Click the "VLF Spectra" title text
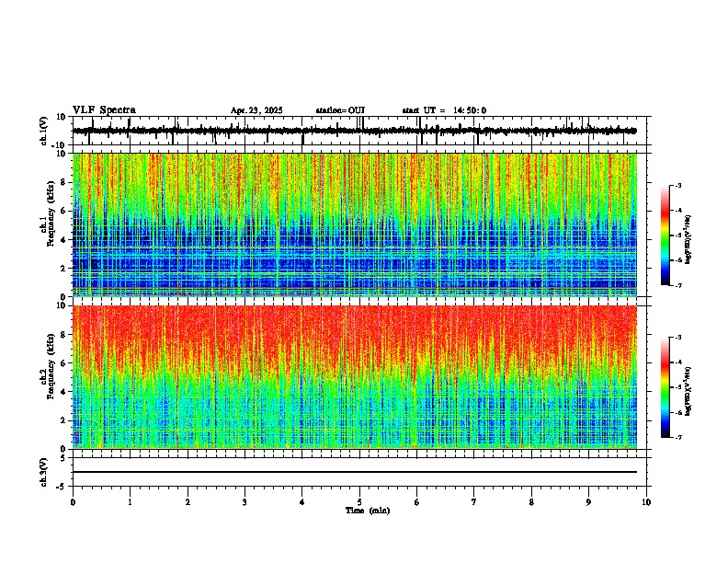728x563 pixels. [x=104, y=110]
